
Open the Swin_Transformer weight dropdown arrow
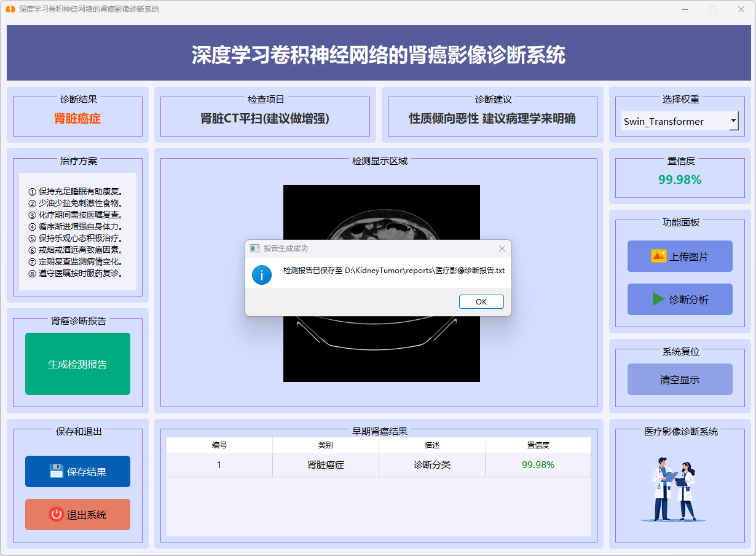(x=733, y=121)
